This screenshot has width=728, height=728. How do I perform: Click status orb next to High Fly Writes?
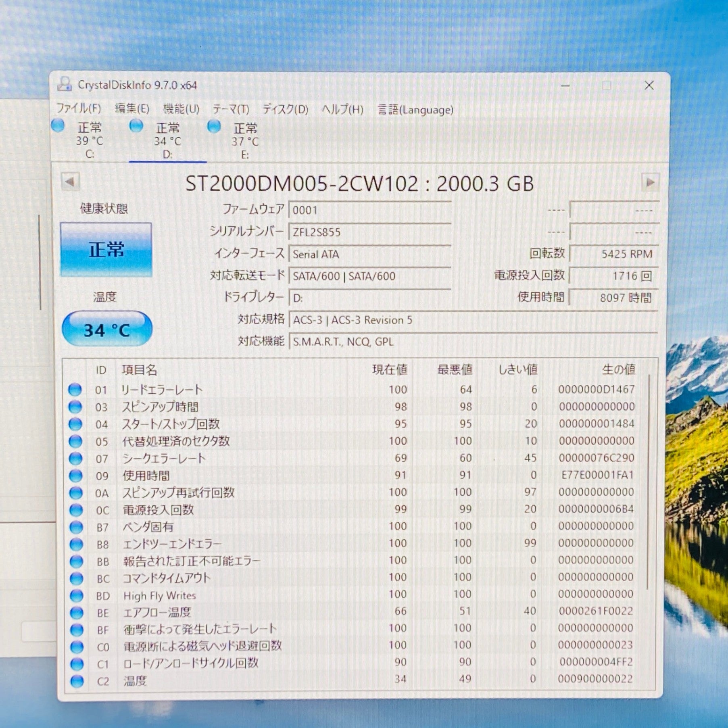(76, 596)
